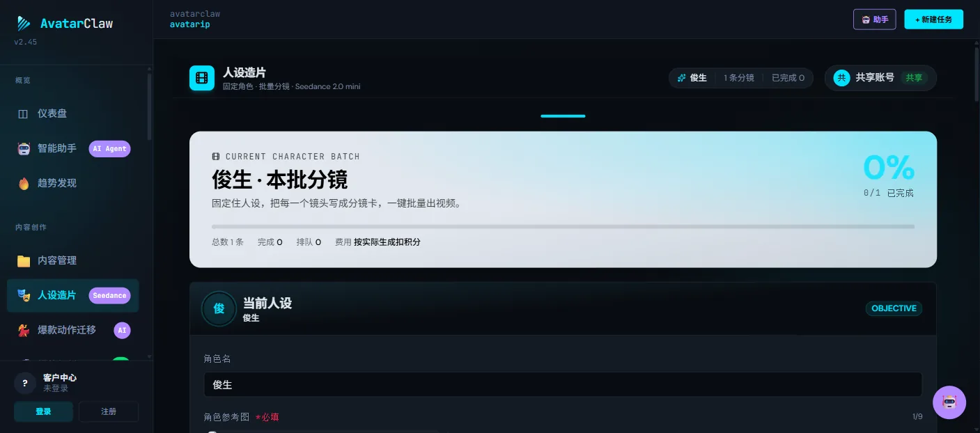Go to 趋势发现
Image resolution: width=980 pixels, height=433 pixels.
tap(73, 183)
